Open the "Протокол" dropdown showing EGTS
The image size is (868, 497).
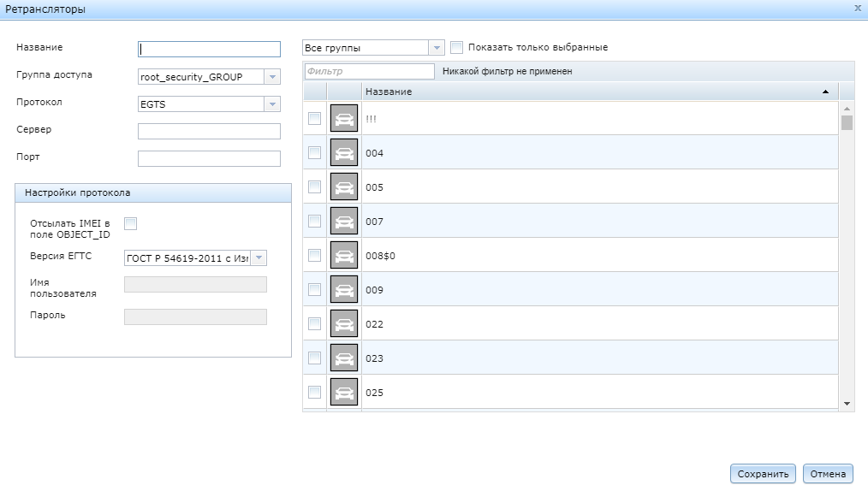(x=273, y=104)
